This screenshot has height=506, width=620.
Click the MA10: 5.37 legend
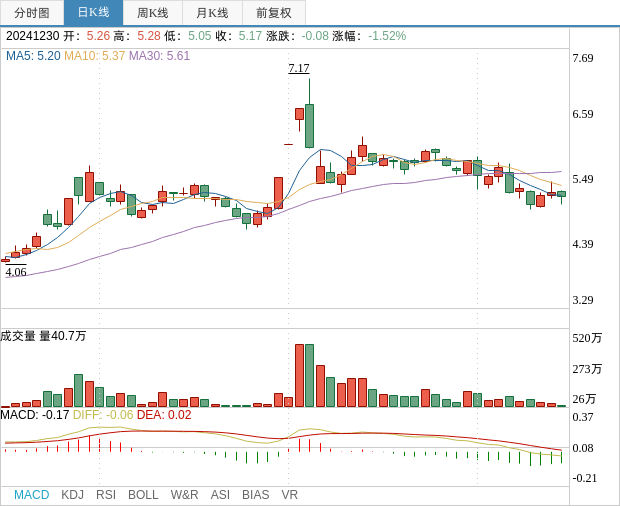click(x=95, y=56)
